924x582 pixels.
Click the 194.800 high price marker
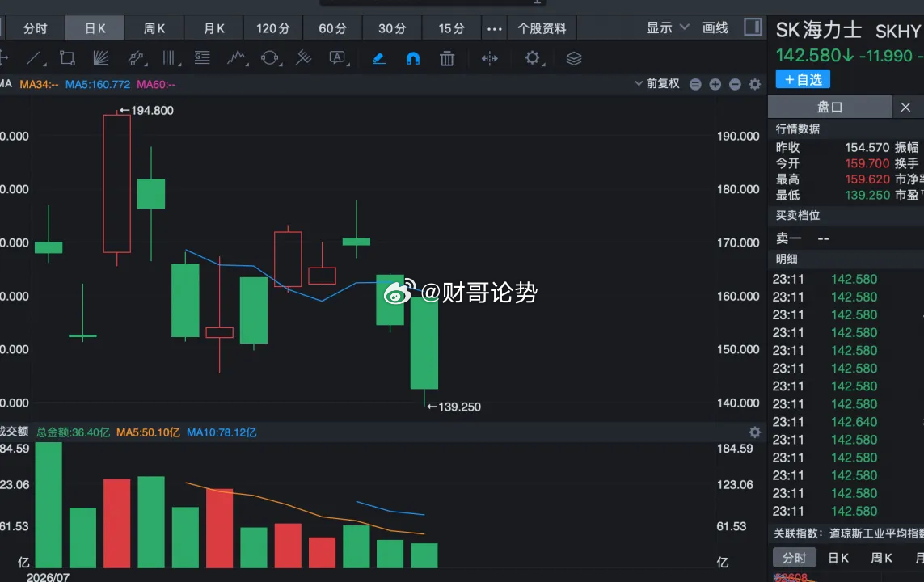pos(147,110)
